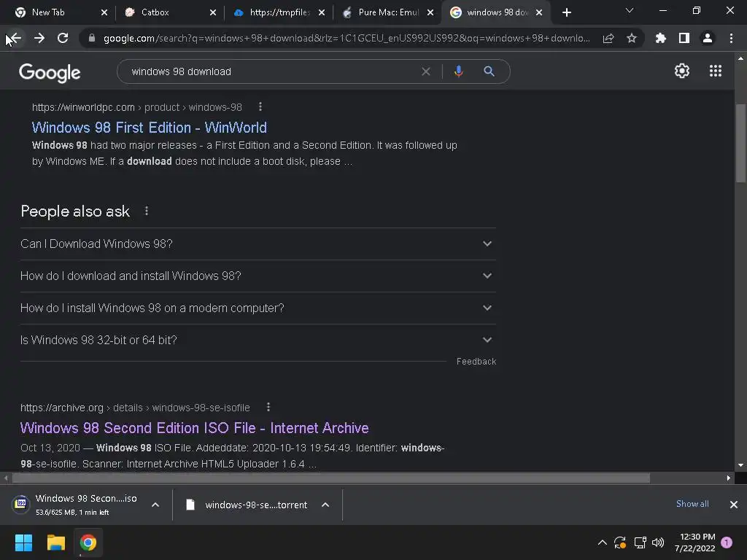Expand 'How do I download and install Windows 98?'

258,276
